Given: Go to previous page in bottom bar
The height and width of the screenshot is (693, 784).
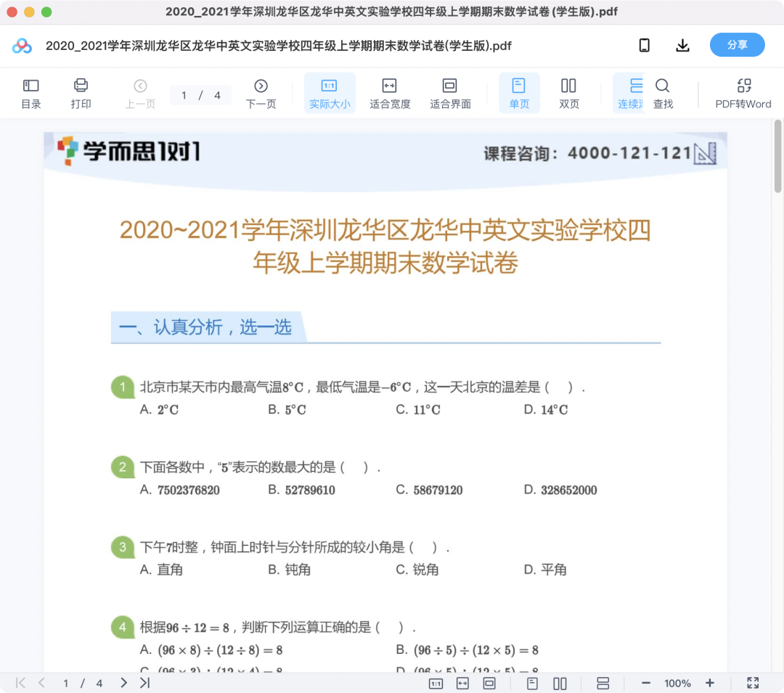Looking at the screenshot, I should 41,683.
